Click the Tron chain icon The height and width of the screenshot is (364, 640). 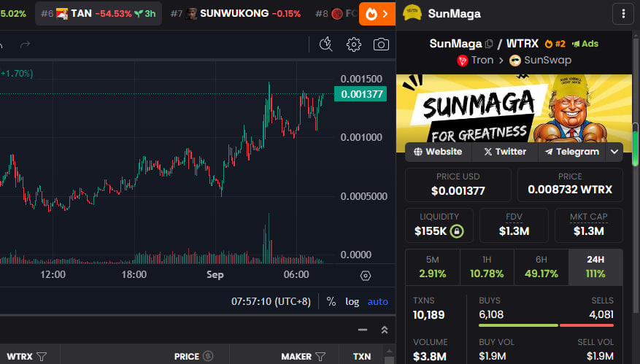point(462,61)
